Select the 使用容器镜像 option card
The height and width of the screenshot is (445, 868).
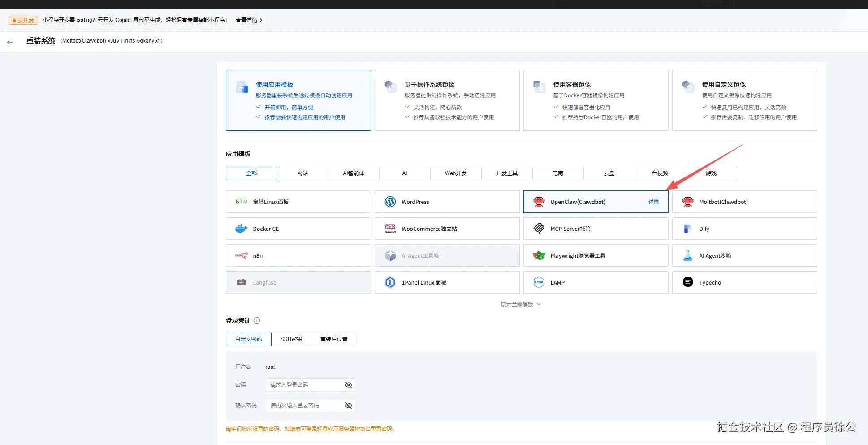[x=596, y=100]
